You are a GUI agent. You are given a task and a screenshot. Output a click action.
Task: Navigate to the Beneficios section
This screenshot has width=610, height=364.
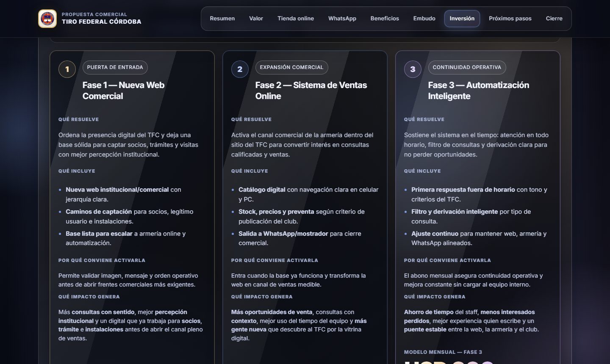pos(385,19)
